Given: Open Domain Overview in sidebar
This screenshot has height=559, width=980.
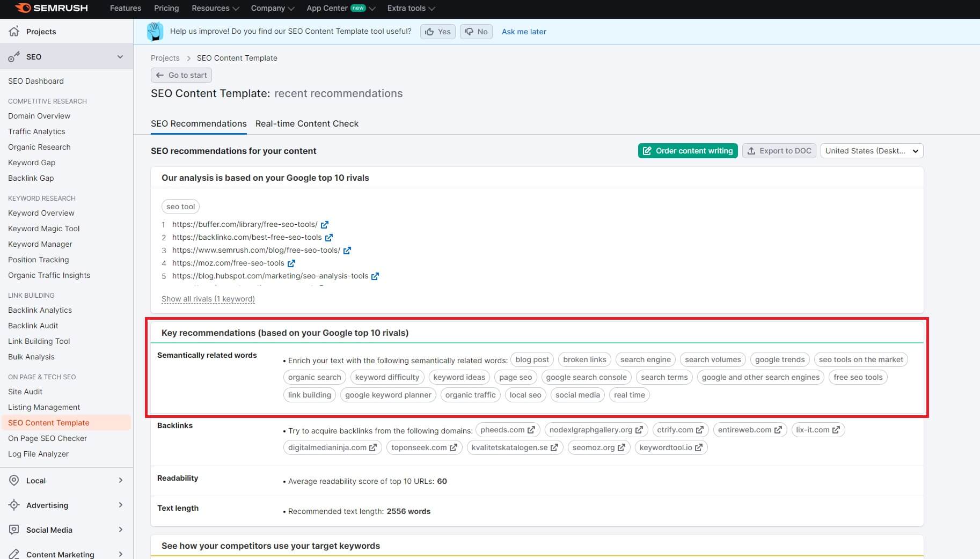Looking at the screenshot, I should click(39, 116).
